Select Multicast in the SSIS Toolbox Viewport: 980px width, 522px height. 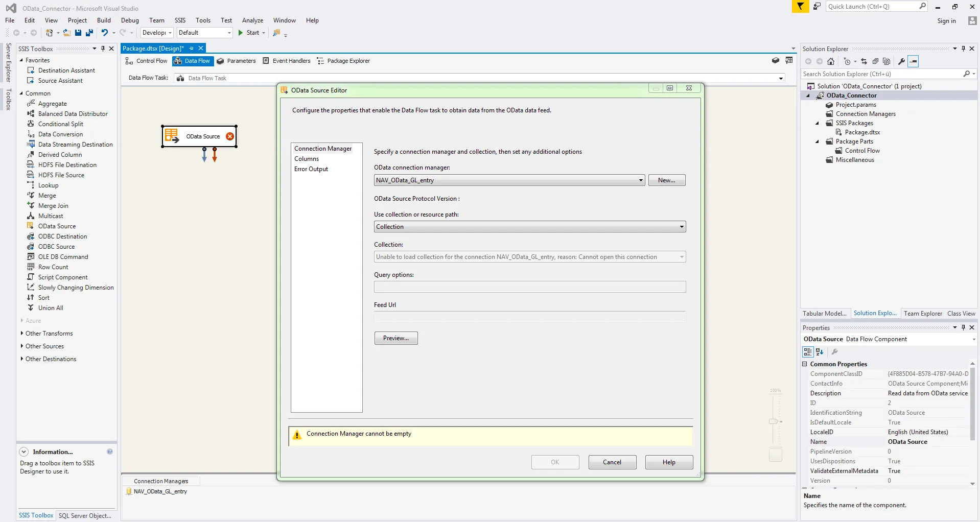pyautogui.click(x=50, y=216)
